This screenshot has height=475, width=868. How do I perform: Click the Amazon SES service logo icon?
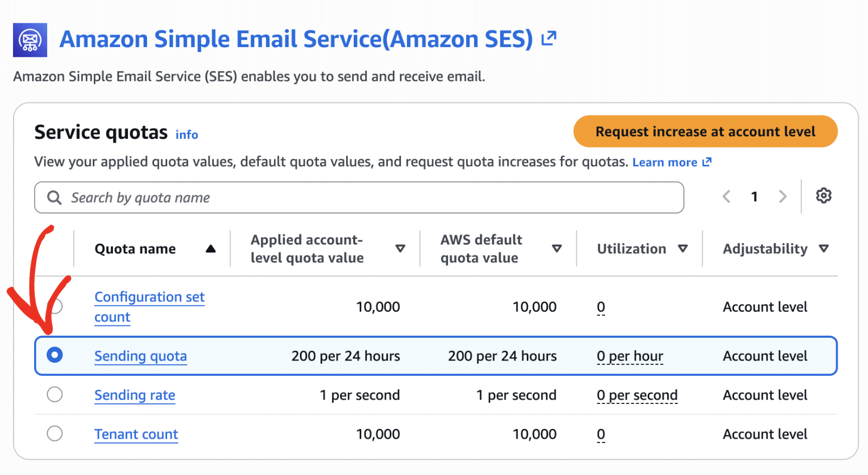pyautogui.click(x=30, y=40)
